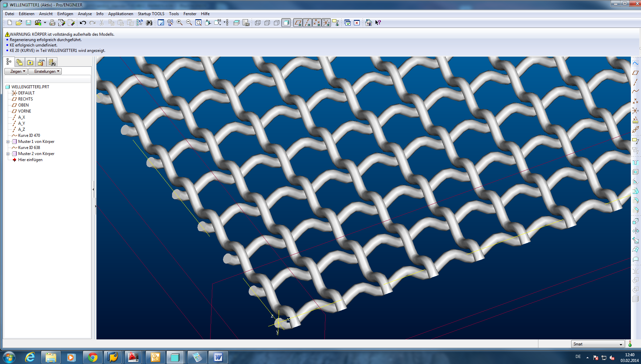
Task: Click 'Hier einfügen' insert marker
Action: tap(30, 160)
